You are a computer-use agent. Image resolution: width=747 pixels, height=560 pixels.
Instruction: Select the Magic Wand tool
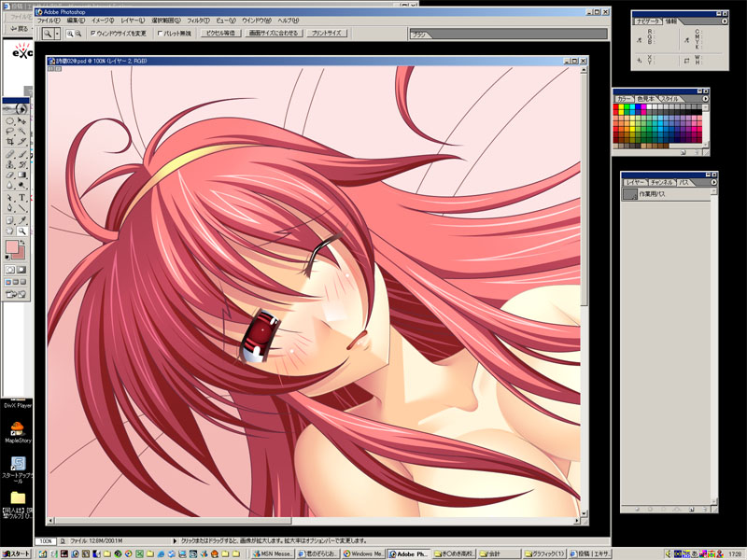click(21, 131)
